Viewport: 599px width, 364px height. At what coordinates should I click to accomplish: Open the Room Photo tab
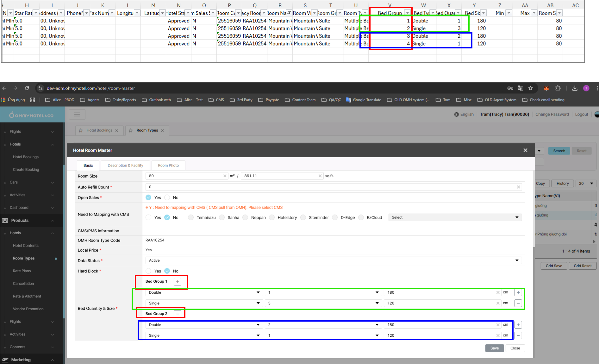[168, 165]
